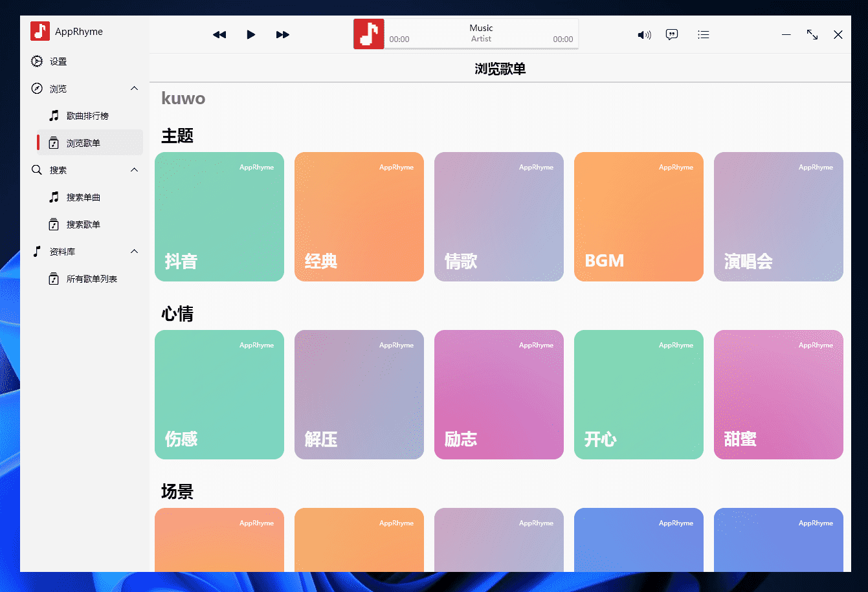Mute using the volume speaker icon
The height and width of the screenshot is (592, 868).
click(x=644, y=35)
